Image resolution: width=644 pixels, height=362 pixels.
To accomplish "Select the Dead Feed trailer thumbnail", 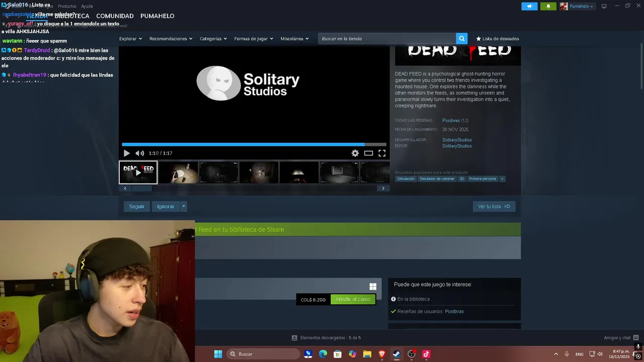I will click(x=138, y=172).
